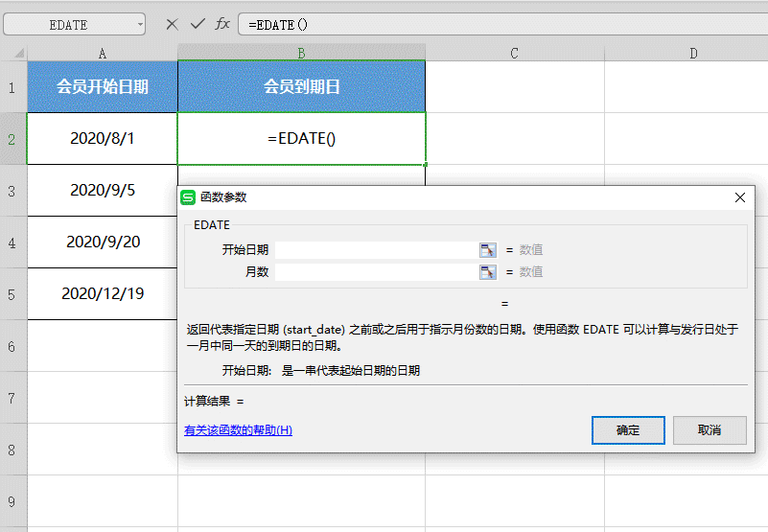Select row 5 header

12,294
